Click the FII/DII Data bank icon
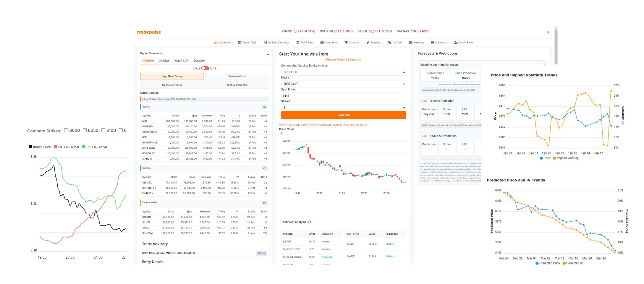This screenshot has width=644, height=284. [298, 43]
